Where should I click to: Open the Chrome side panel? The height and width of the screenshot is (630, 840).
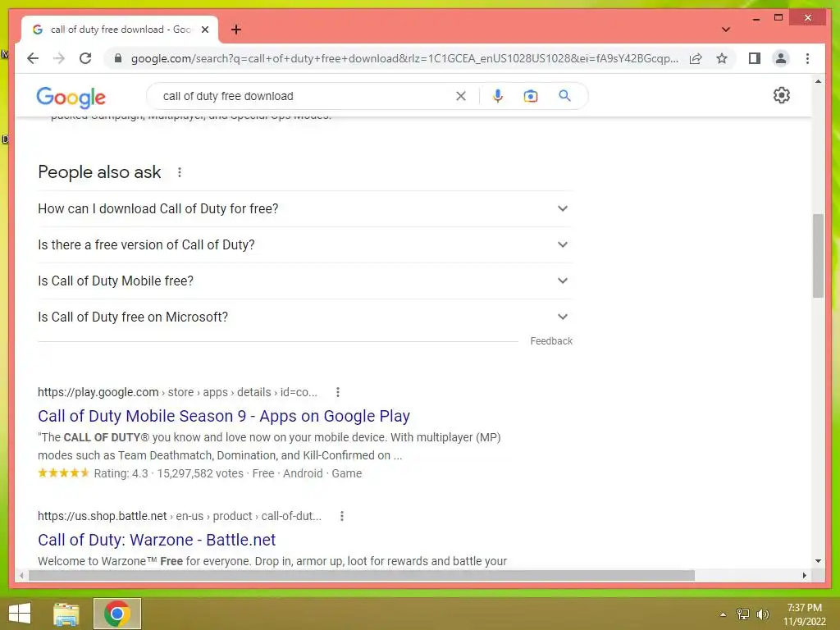click(755, 58)
